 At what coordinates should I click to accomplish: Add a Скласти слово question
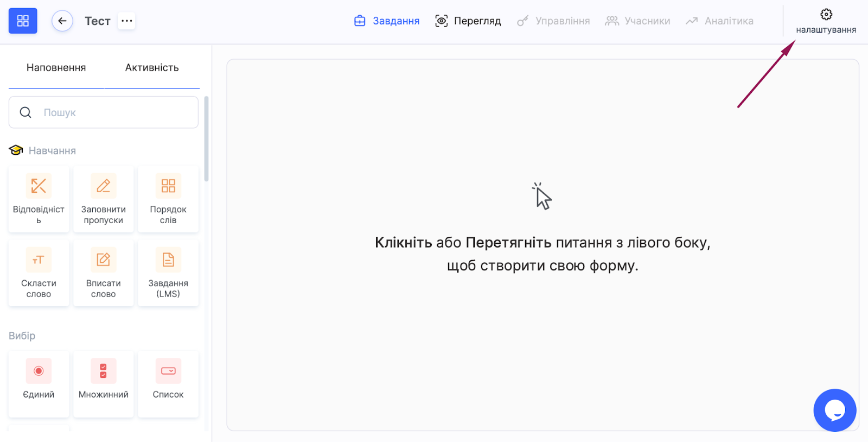pos(39,273)
